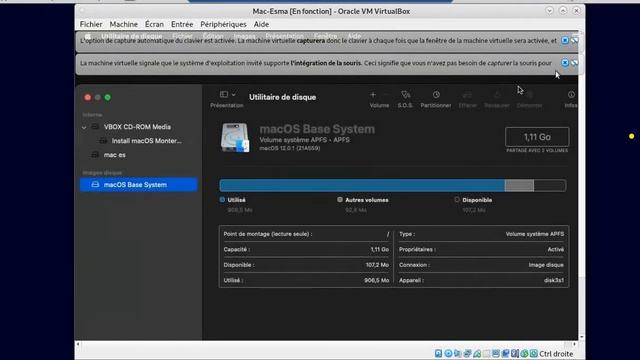
Task: Click the Propriétaires value Activé
Action: 556,249
